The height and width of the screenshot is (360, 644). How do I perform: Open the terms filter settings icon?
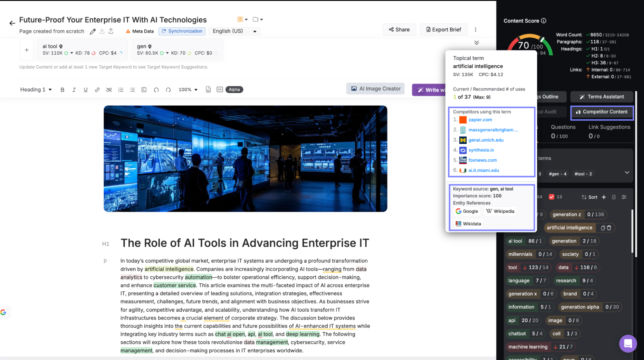pyautogui.click(x=624, y=197)
